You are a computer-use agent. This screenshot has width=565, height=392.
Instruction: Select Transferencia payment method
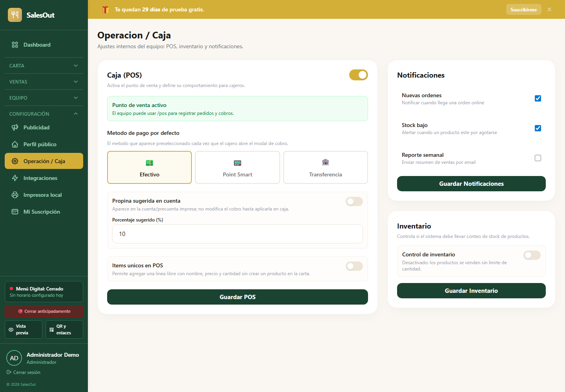(x=326, y=167)
